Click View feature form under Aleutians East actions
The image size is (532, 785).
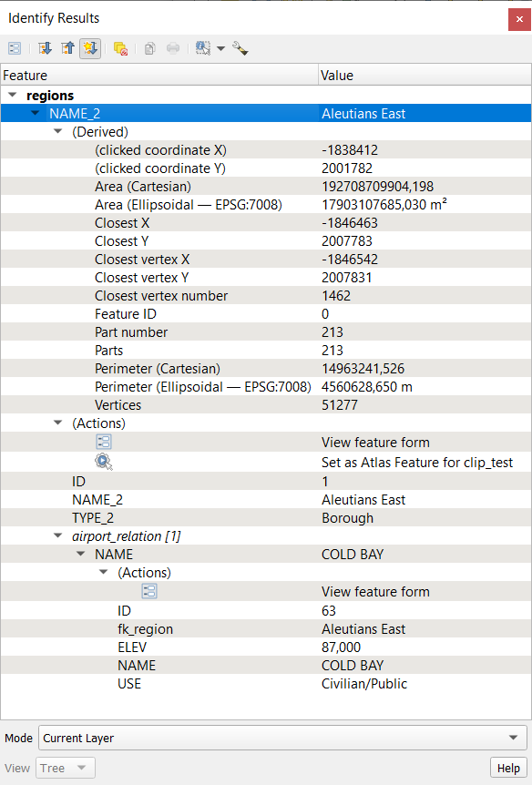click(375, 442)
